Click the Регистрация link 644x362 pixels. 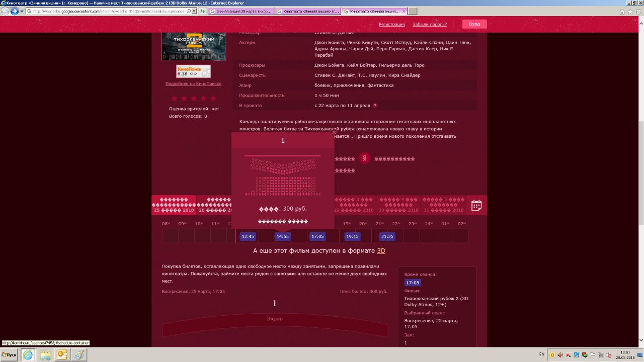coord(391,24)
